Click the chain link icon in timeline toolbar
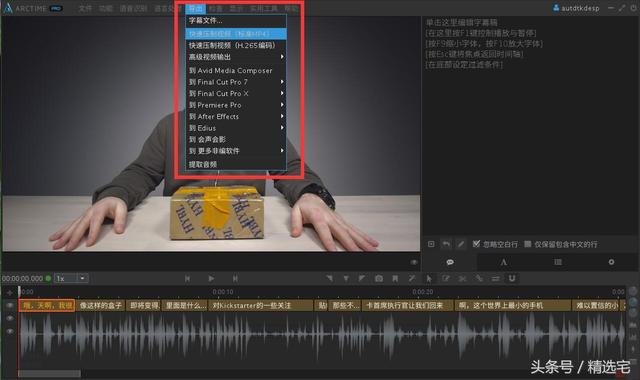 coord(479,278)
